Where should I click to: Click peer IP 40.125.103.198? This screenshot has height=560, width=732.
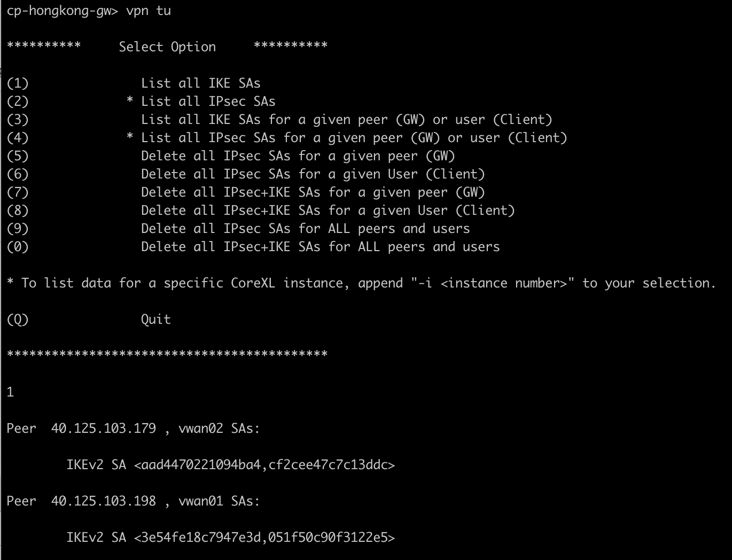(104, 501)
